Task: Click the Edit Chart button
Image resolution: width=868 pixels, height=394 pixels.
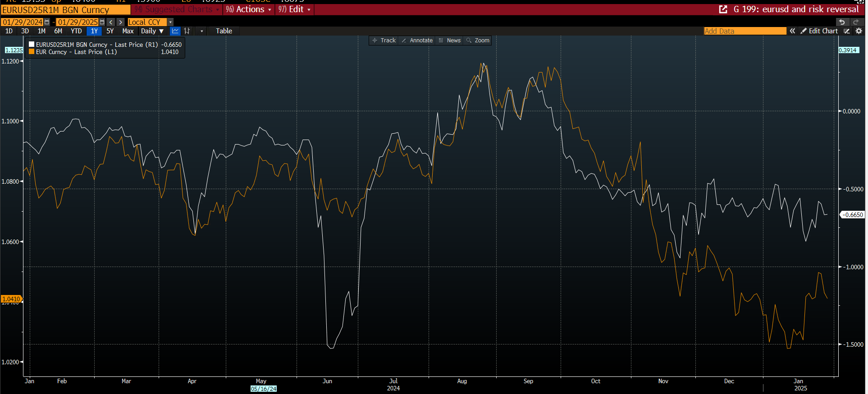Action: [819, 31]
